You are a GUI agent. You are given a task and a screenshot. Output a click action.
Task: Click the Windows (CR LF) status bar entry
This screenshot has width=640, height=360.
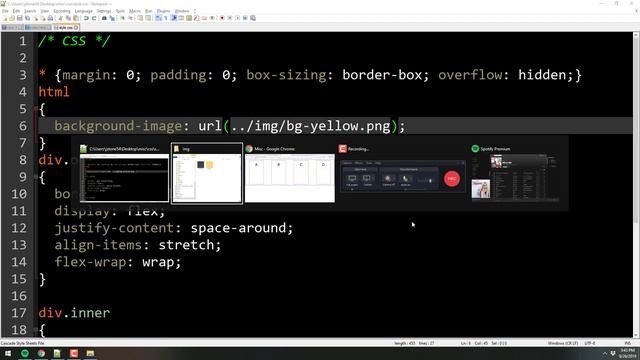click(562, 343)
